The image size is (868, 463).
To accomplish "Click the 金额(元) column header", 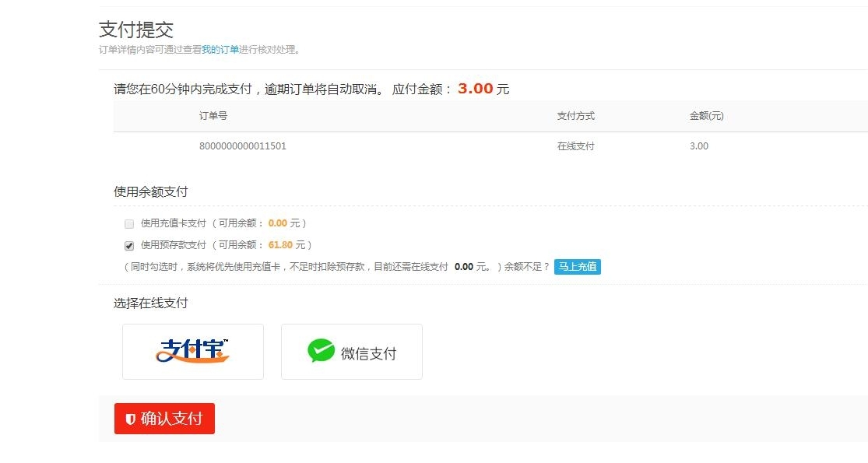I will [x=706, y=116].
